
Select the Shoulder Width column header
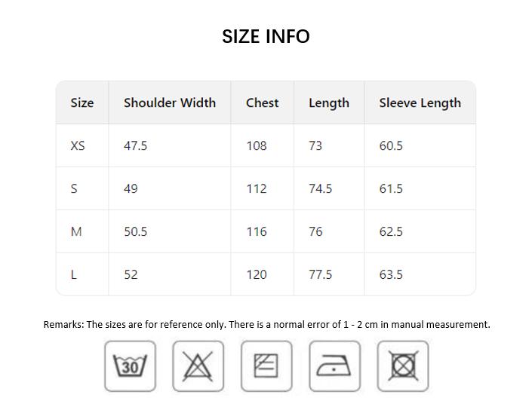170,103
